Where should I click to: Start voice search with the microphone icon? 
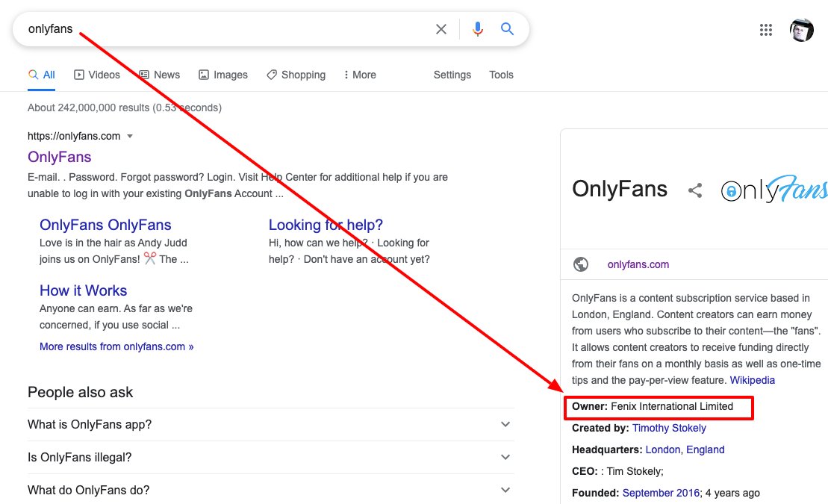tap(477, 29)
